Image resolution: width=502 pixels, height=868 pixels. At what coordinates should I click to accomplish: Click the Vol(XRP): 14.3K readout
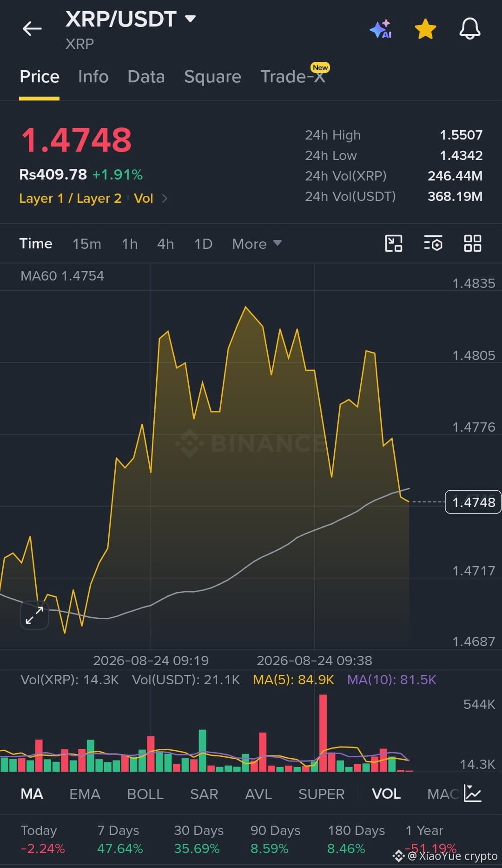tap(70, 680)
